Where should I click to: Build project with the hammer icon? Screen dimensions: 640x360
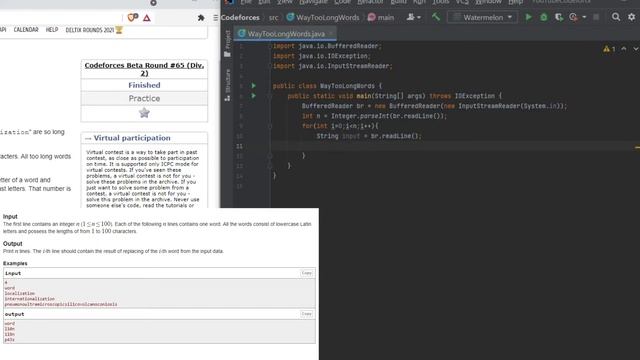(x=436, y=17)
